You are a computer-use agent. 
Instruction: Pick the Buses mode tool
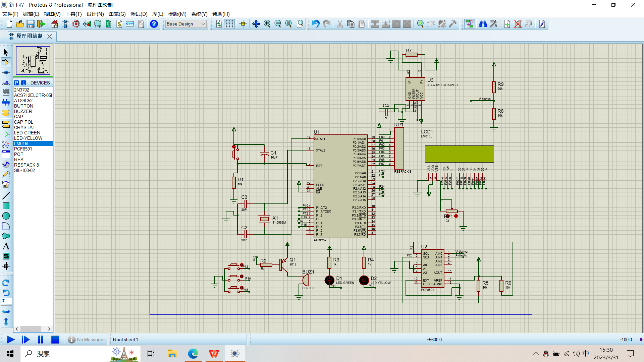click(6, 103)
